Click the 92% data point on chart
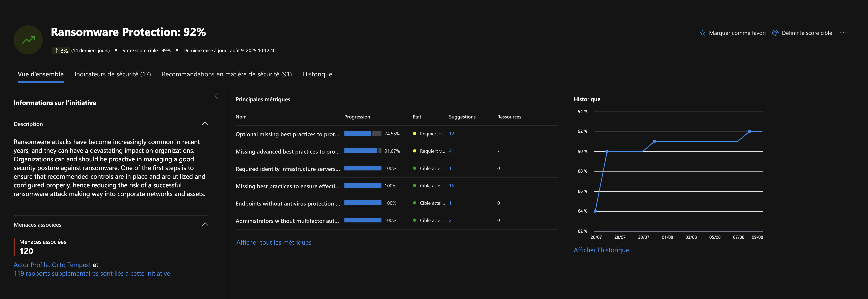This screenshot has width=868, height=299. (x=749, y=131)
